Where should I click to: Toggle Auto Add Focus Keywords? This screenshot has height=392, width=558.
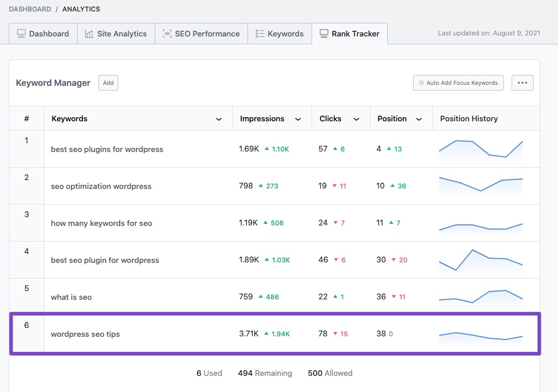(x=458, y=83)
